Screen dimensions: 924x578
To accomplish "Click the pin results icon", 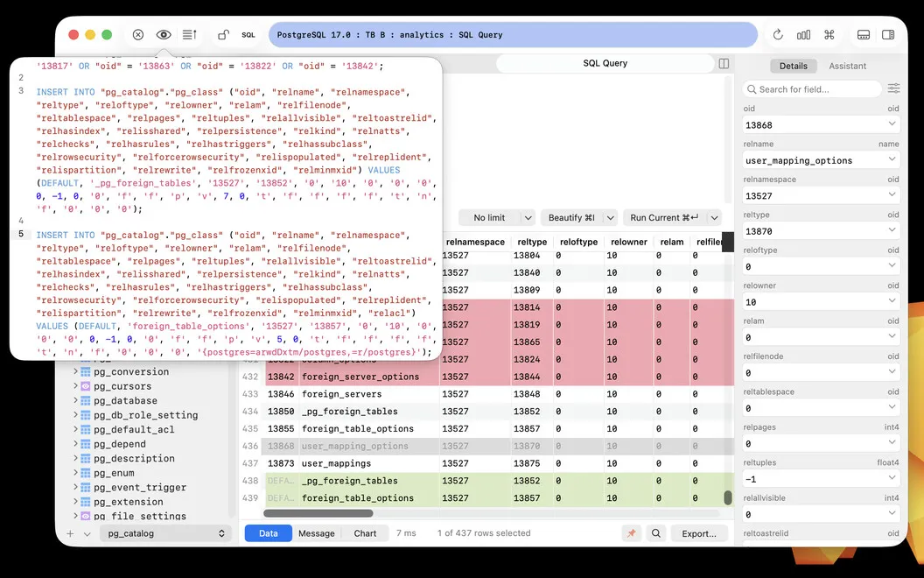I will (x=631, y=533).
